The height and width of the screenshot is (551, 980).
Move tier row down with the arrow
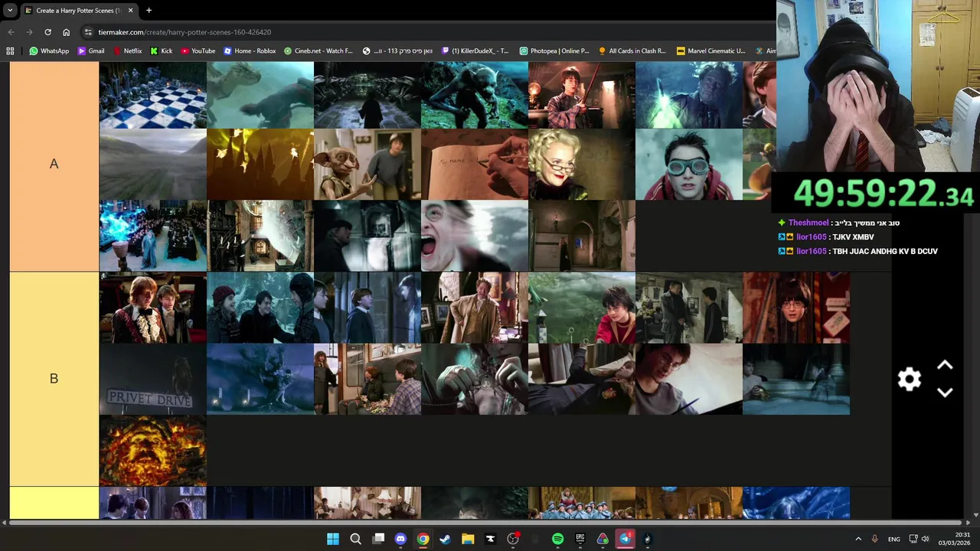(945, 392)
